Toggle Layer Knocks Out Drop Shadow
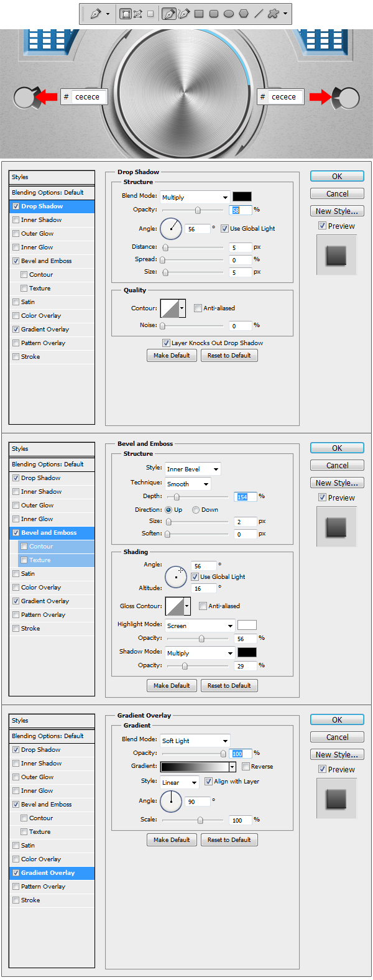 tap(166, 343)
